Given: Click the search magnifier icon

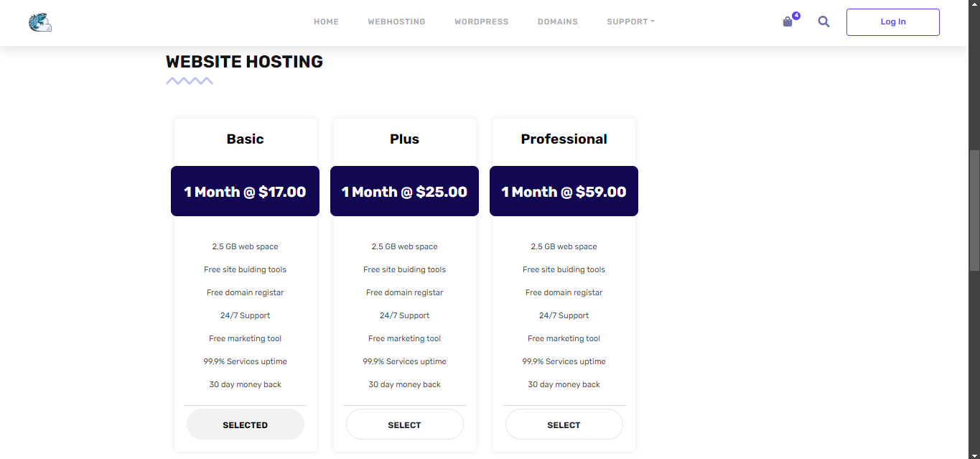Looking at the screenshot, I should (x=823, y=22).
